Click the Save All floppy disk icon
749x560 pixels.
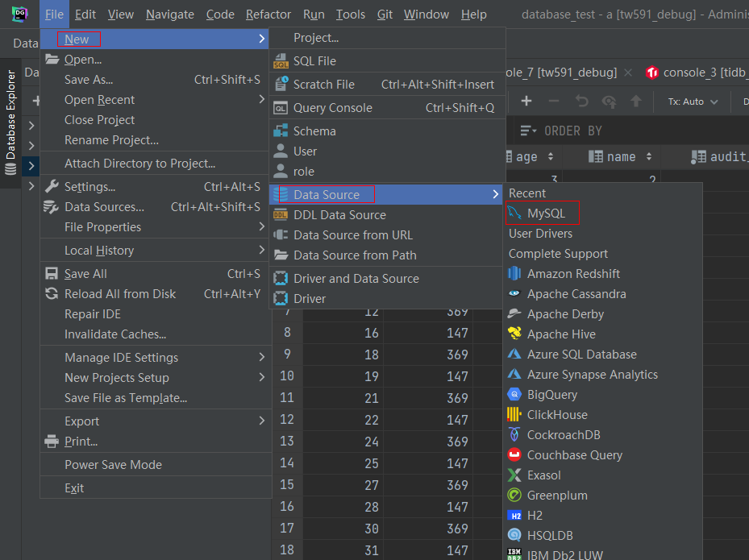[52, 274]
